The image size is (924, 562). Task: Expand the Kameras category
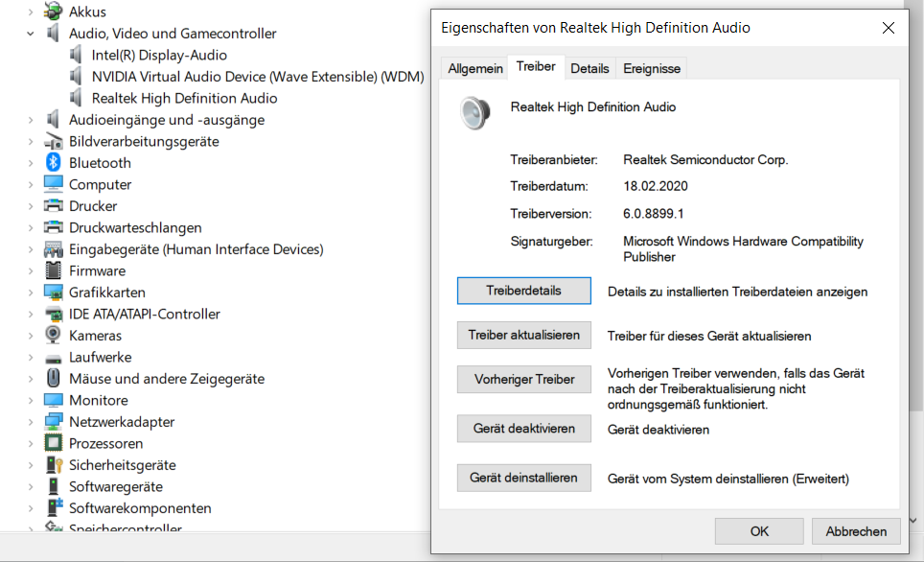tap(31, 336)
